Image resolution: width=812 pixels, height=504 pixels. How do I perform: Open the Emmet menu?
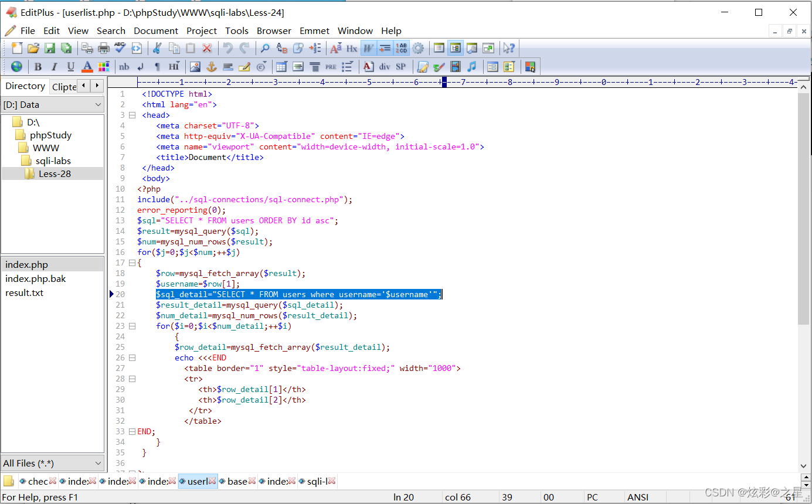315,30
